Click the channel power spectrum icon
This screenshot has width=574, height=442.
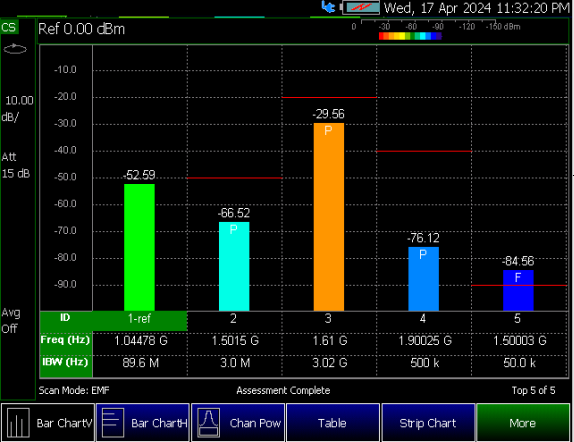click(208, 423)
